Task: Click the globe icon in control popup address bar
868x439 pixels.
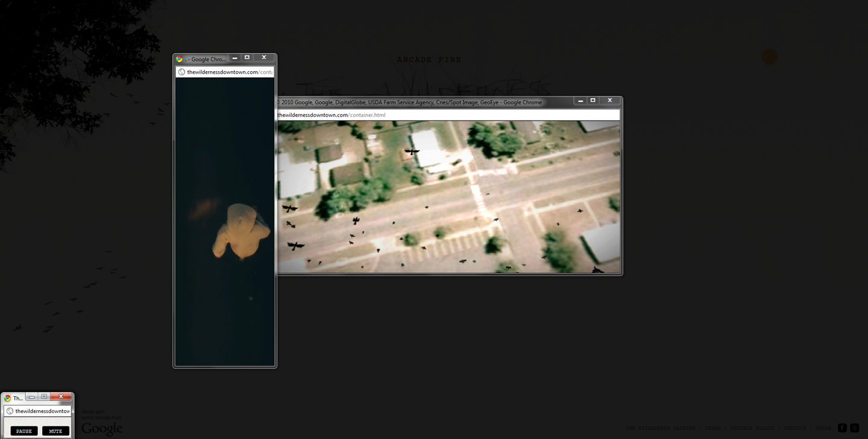Action: coord(10,411)
